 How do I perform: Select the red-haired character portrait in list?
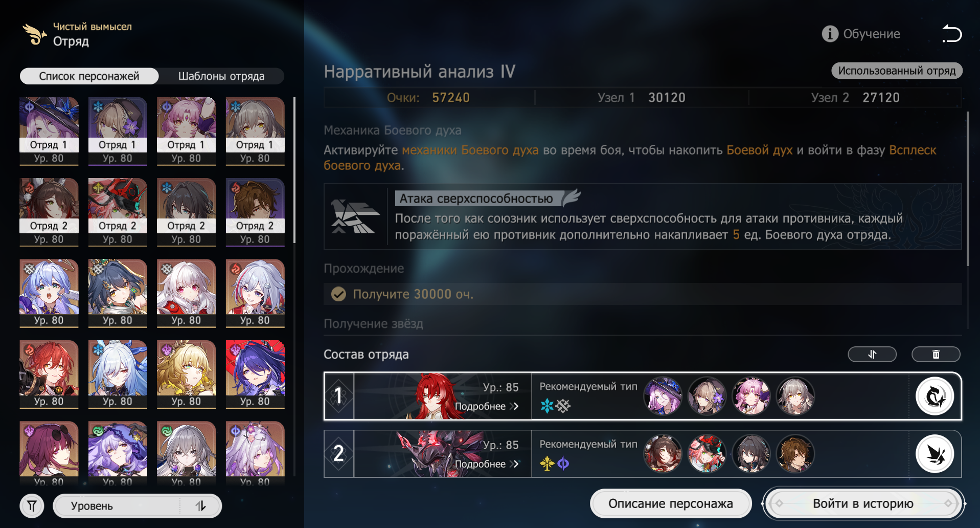coord(49,374)
